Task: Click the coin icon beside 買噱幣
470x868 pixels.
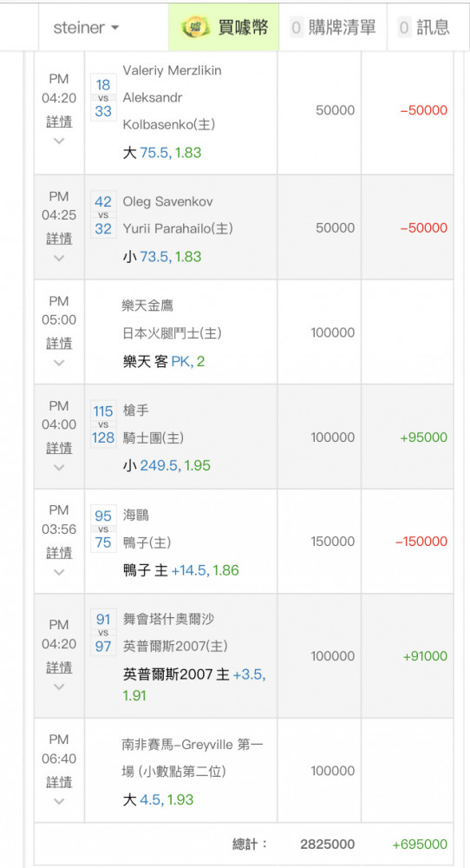Action: tap(198, 27)
